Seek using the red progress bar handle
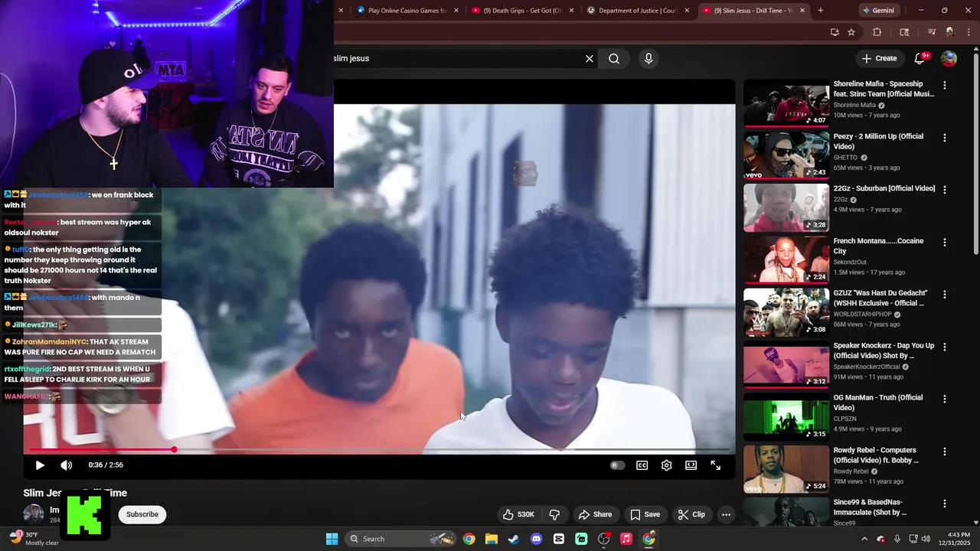980x551 pixels. point(175,450)
